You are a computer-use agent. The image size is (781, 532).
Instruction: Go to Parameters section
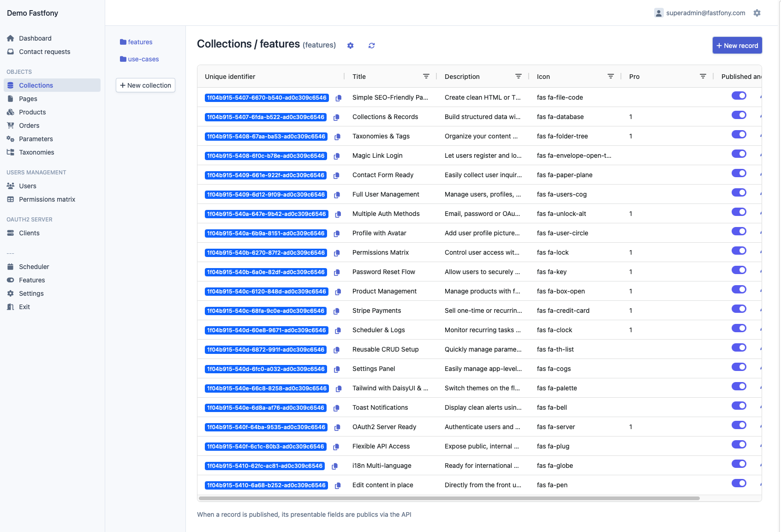pos(52,139)
